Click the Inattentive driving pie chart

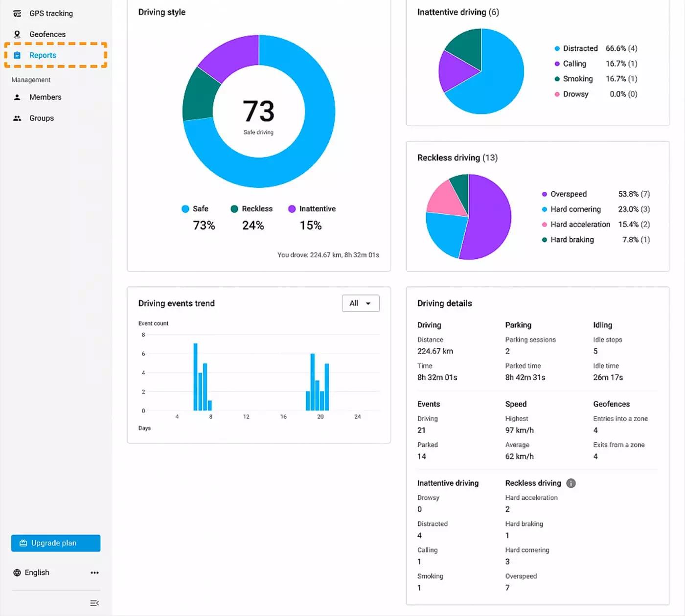click(481, 71)
